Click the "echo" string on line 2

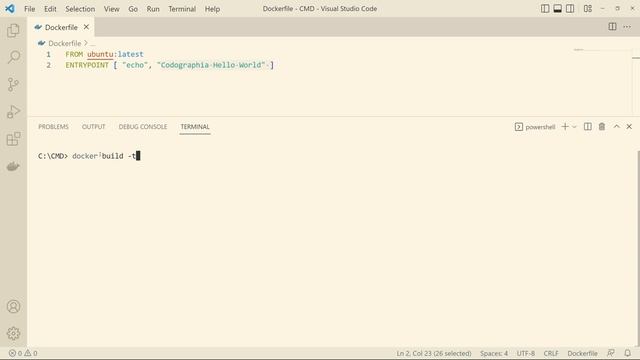point(135,65)
